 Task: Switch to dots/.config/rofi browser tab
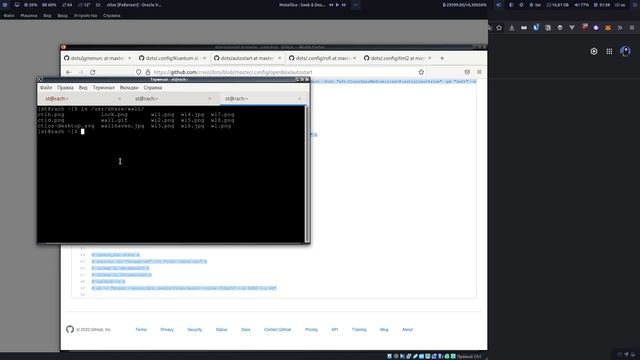coord(322,58)
